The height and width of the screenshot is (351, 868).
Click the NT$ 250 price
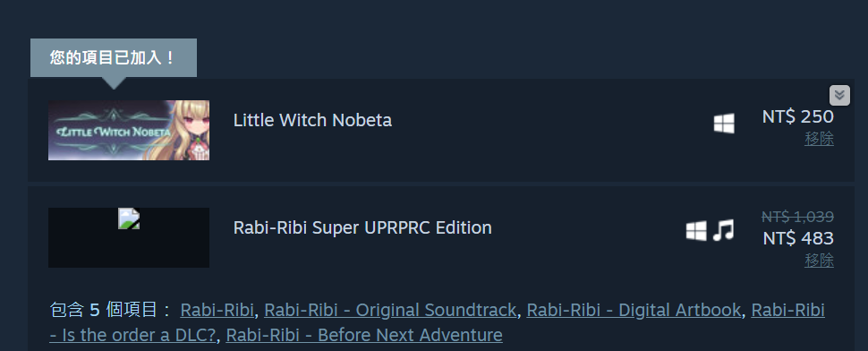click(x=797, y=116)
